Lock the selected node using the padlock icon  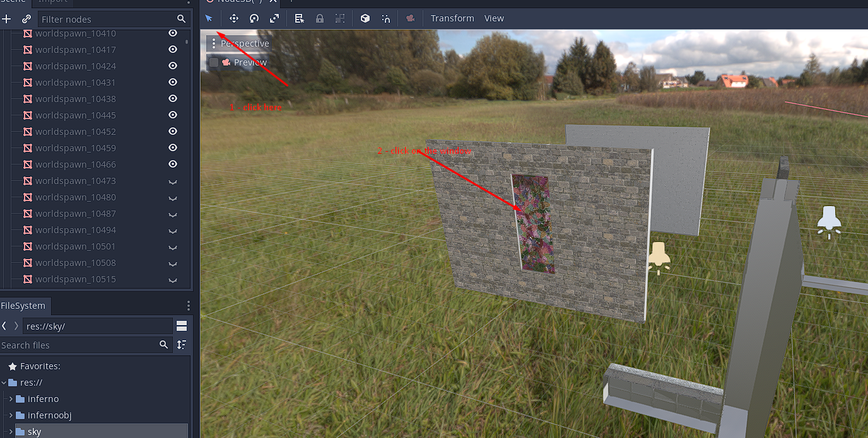tap(320, 18)
